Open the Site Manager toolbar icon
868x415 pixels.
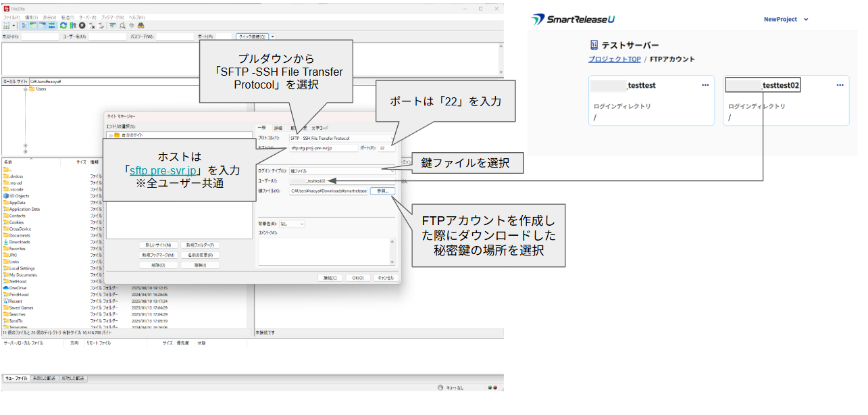pos(7,26)
